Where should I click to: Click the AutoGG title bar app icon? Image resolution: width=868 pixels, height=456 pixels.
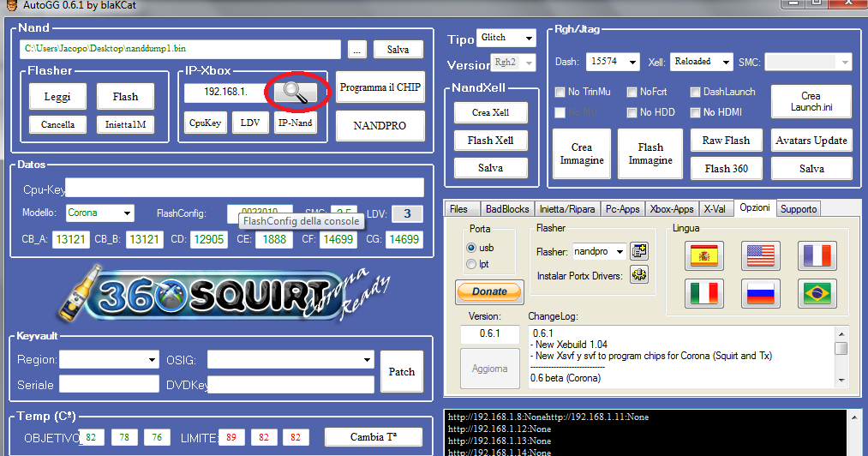(11, 5)
